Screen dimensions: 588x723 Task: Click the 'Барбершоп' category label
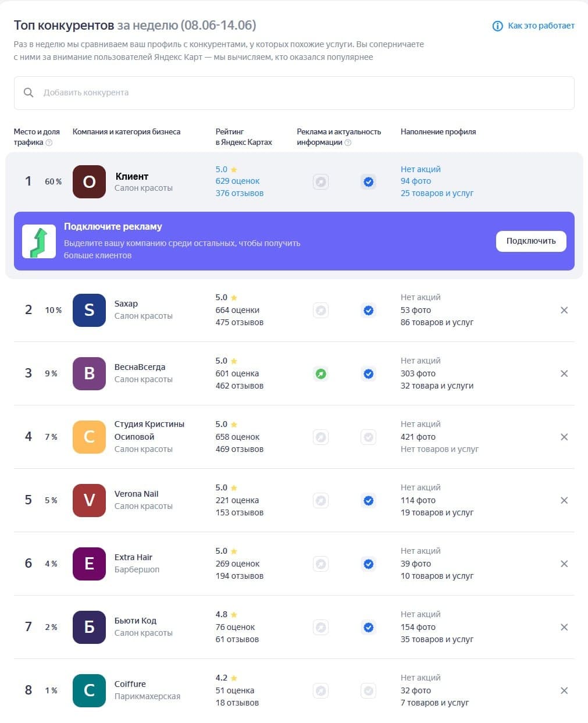point(137,569)
